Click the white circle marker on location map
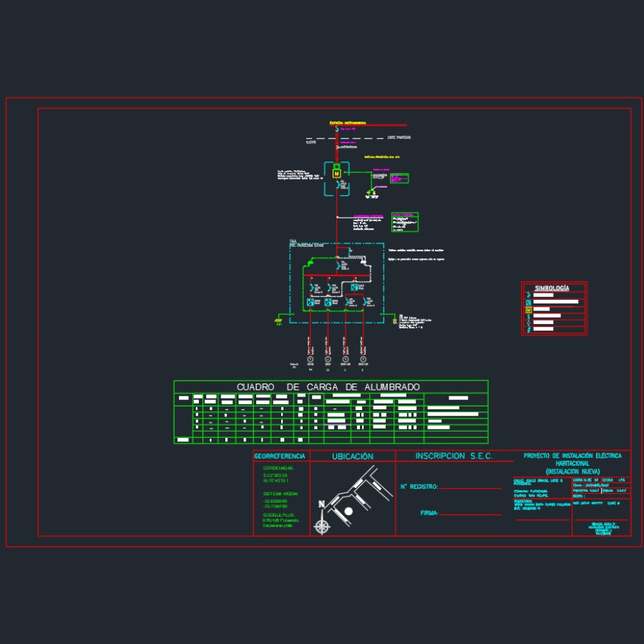Image resolution: width=644 pixels, height=644 pixels. 348,511
